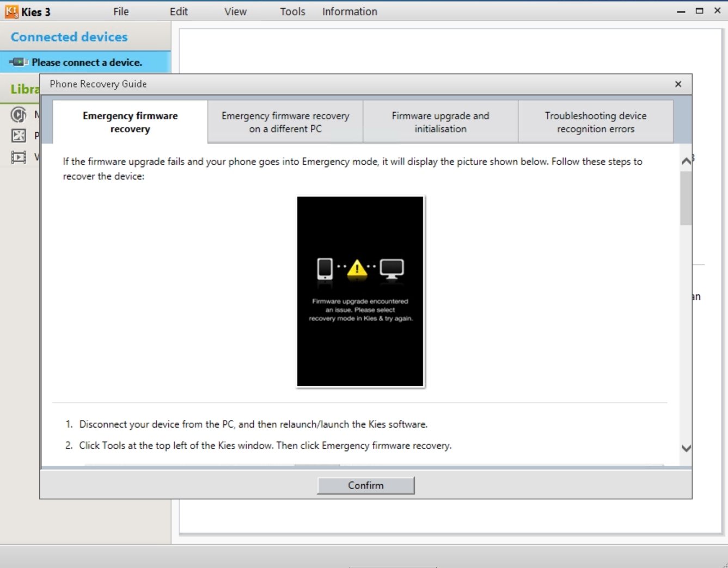Switch to Emergency firmware recovery on a different PC tab
The image size is (728, 568).
click(285, 122)
